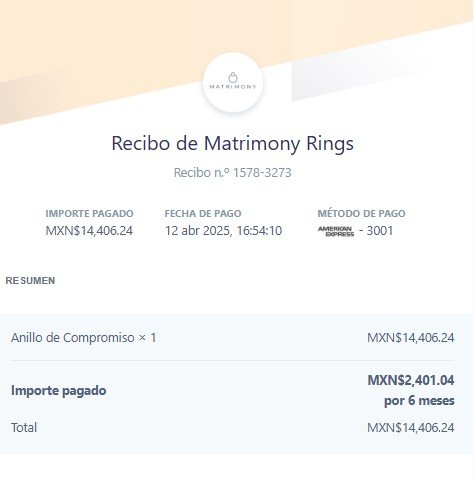Click the MATRIMONY wordmark in the circle

click(x=233, y=87)
